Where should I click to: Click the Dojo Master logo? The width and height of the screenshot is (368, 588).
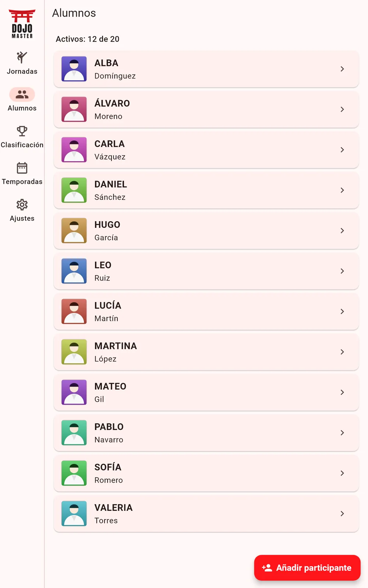(22, 24)
